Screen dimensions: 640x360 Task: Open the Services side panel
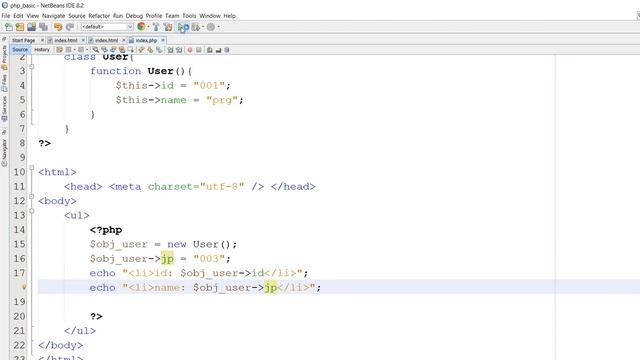(x=4, y=109)
